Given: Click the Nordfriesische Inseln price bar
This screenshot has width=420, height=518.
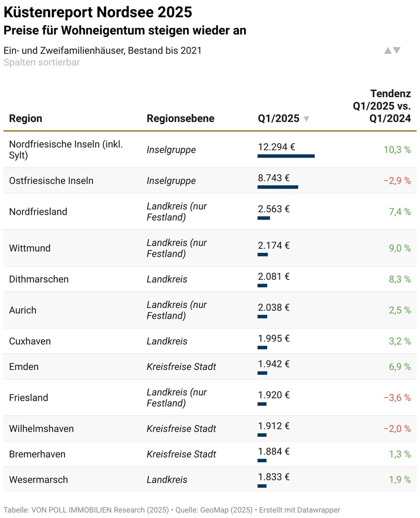Looking at the screenshot, I should coord(286,156).
